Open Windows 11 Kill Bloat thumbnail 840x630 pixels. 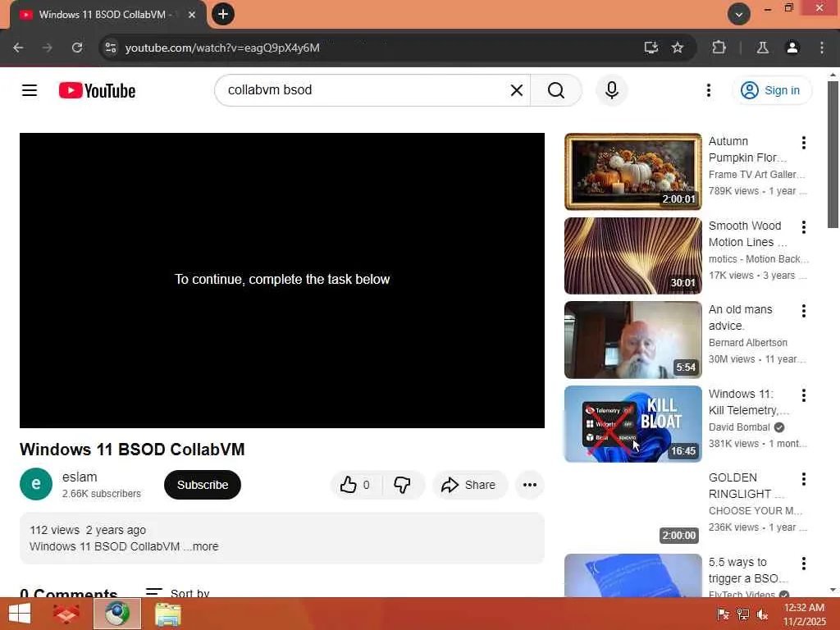632,424
